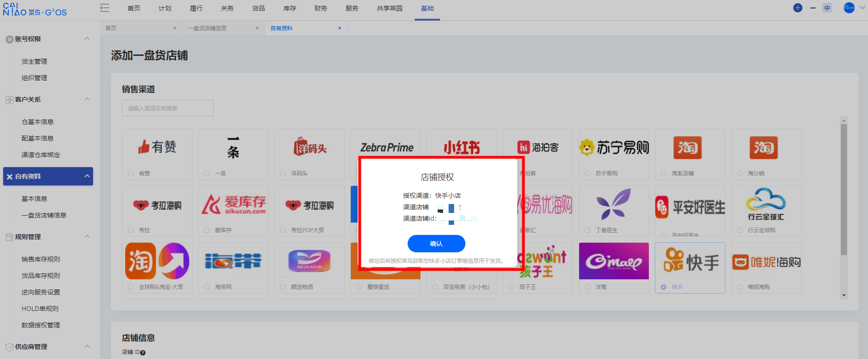The height and width of the screenshot is (359, 868).
Task: Select the 一条 radio button
Action: click(x=207, y=174)
